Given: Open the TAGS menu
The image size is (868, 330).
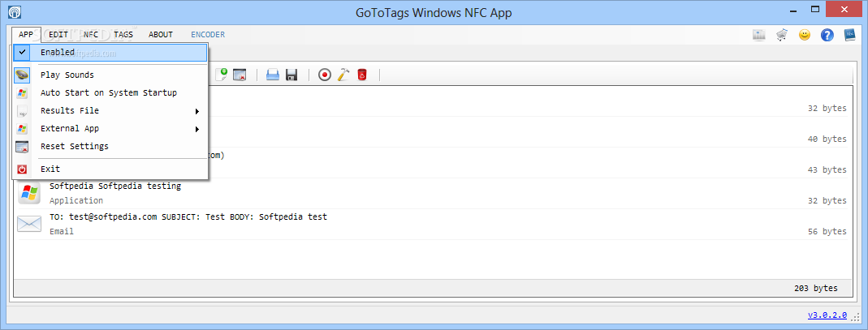Looking at the screenshot, I should [x=123, y=34].
